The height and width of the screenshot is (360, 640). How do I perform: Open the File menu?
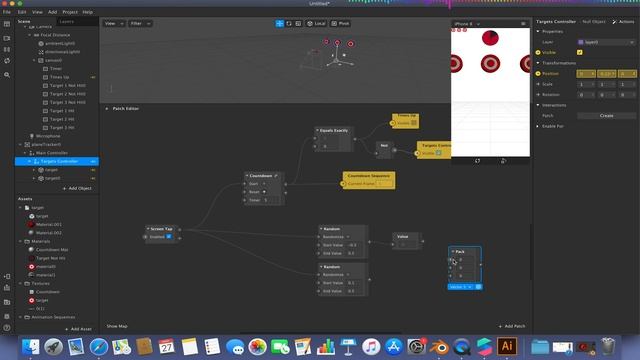(x=7, y=12)
